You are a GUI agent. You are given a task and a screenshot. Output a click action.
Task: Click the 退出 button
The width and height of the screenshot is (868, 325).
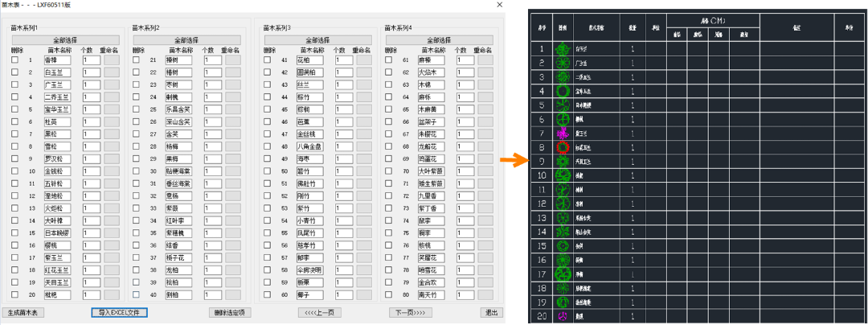491,313
